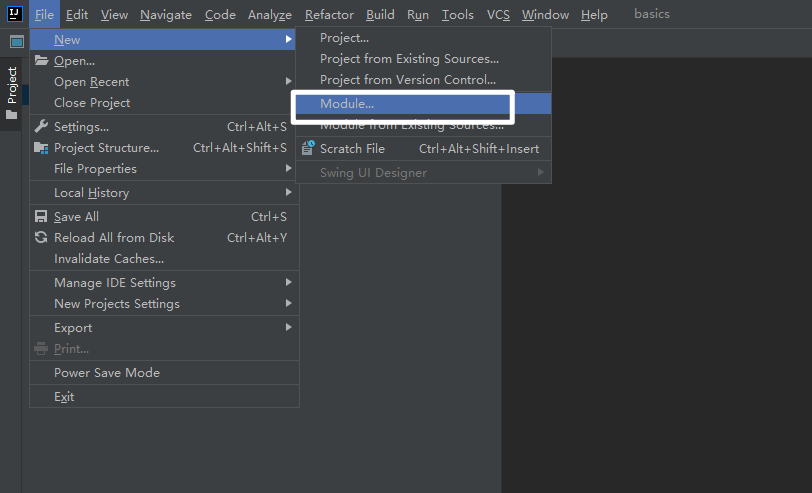The width and height of the screenshot is (812, 493).
Task: Expand the Open Recent submenu arrow
Action: pos(288,81)
